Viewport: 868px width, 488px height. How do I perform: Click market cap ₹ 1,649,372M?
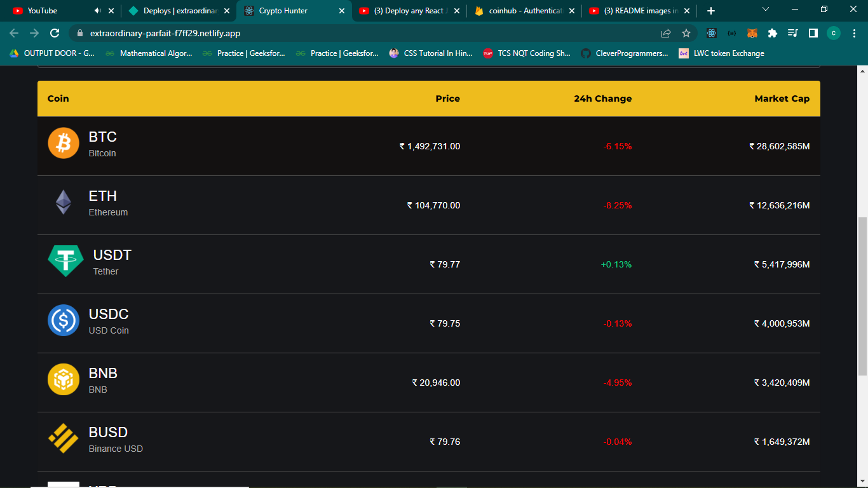pyautogui.click(x=782, y=442)
